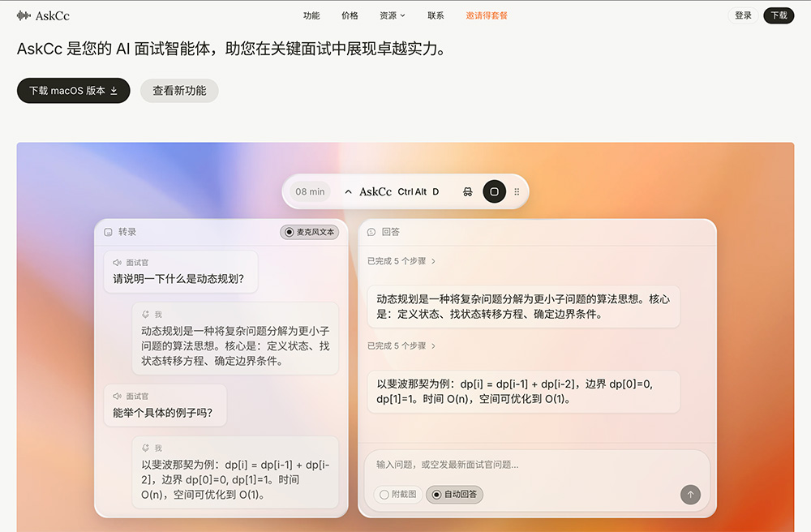This screenshot has height=532, width=811.
Task: Click the drag-handle dots icon
Action: 517,192
